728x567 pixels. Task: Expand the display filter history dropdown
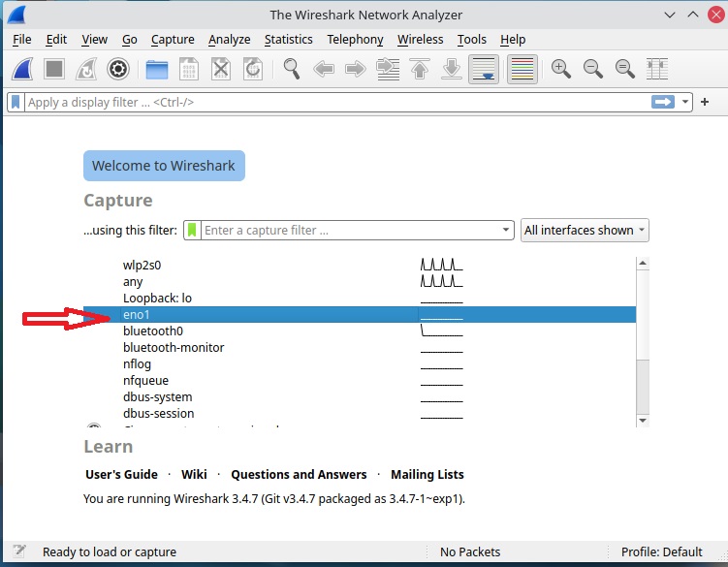(x=686, y=102)
